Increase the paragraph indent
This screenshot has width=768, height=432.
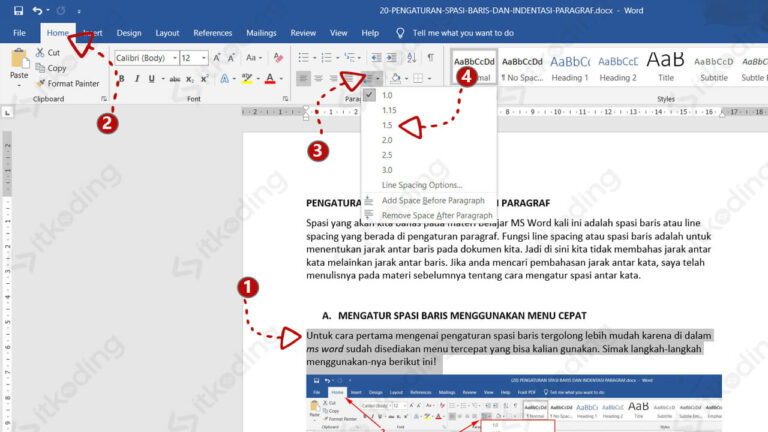(x=391, y=58)
